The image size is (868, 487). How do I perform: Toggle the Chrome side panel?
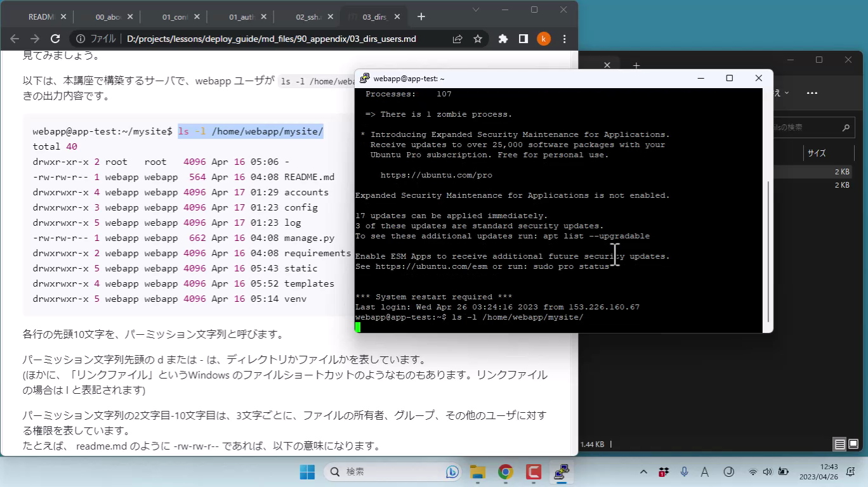tap(523, 39)
